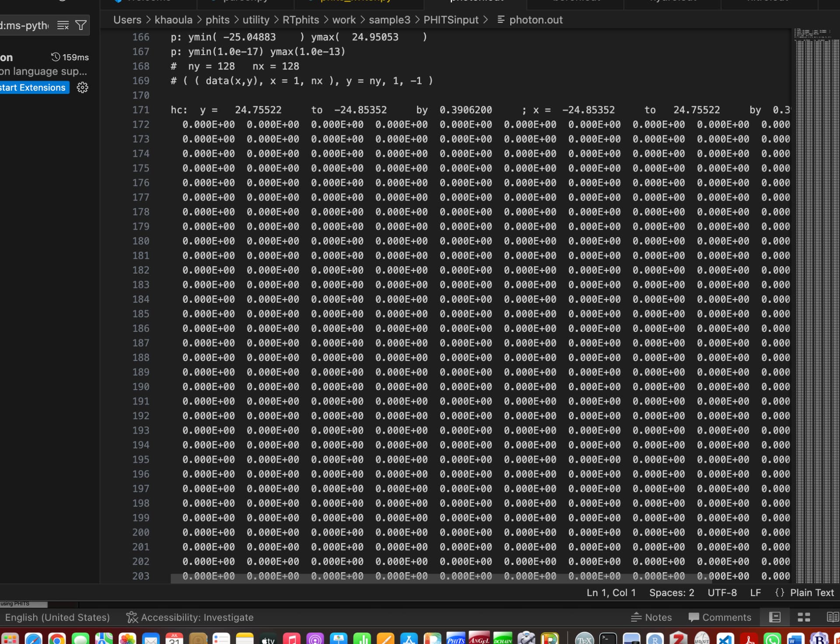Click the Ln 1, Col 1 position indicator
This screenshot has height=644, width=840.
click(611, 593)
